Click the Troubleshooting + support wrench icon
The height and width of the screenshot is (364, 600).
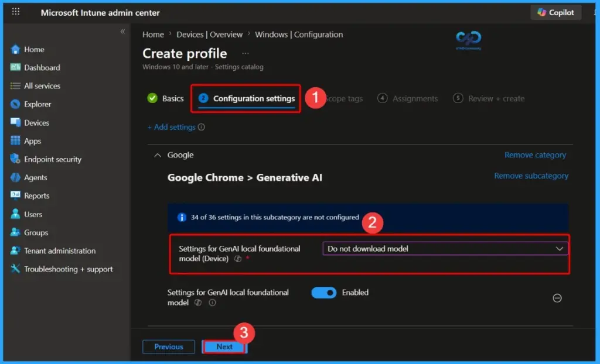click(x=15, y=269)
